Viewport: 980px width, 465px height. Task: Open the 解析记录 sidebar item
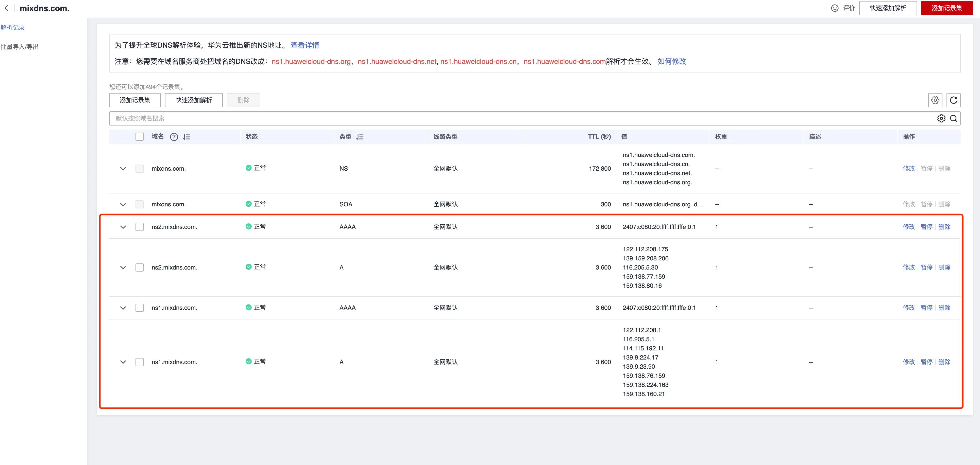[12, 27]
